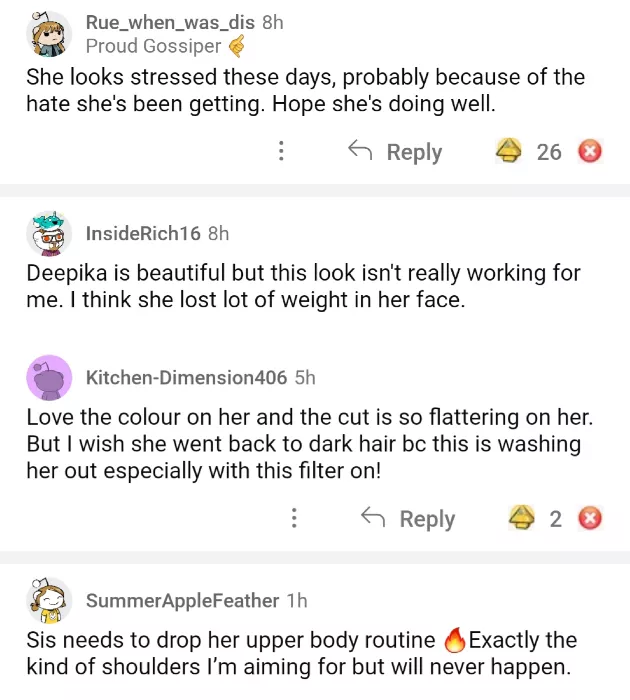Open Rue_when_was_dis username link
This screenshot has height=700, width=630.
[x=170, y=21]
